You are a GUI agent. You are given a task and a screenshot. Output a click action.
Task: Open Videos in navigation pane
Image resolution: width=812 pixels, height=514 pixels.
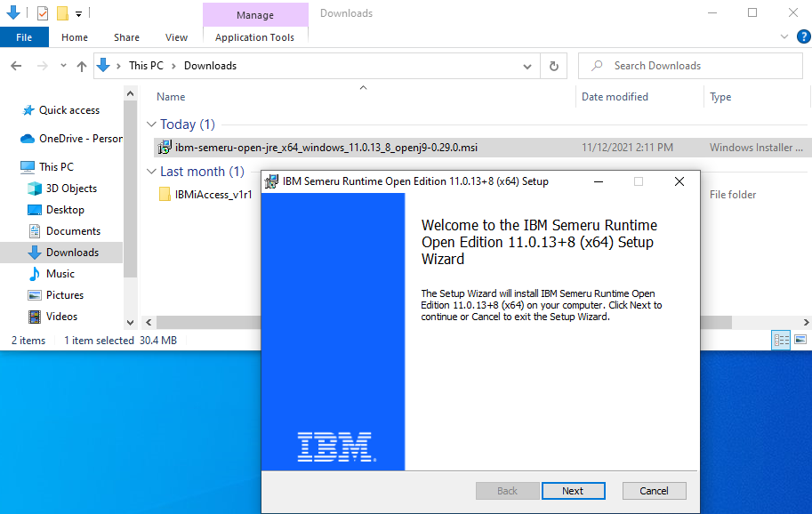coord(61,317)
